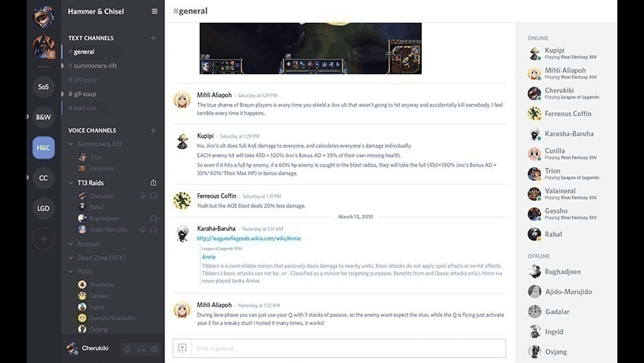Add a new voice channel with plus icon
Screen dimensions: 644x363
click(x=153, y=130)
